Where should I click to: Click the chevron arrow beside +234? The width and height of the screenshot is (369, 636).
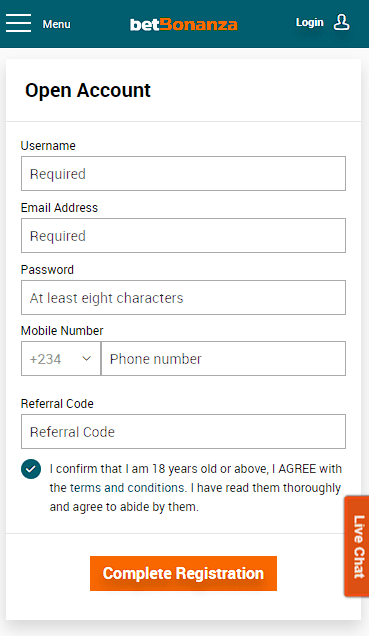pyautogui.click(x=86, y=359)
